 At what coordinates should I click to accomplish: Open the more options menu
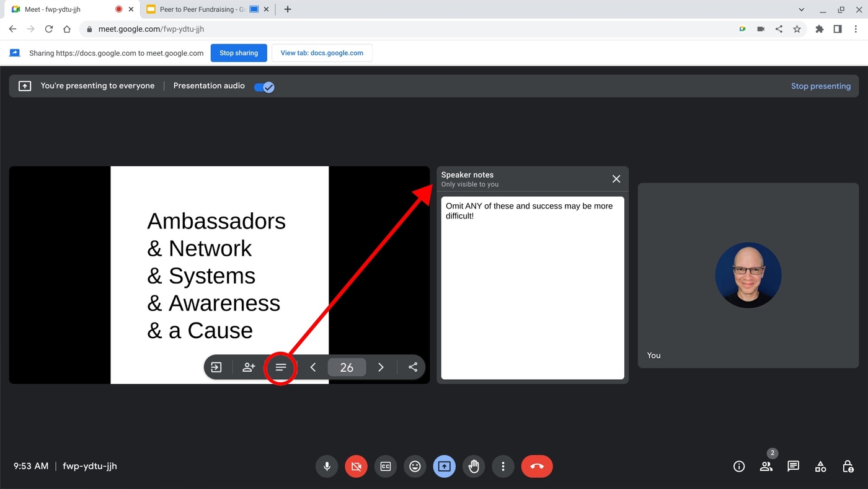503,466
